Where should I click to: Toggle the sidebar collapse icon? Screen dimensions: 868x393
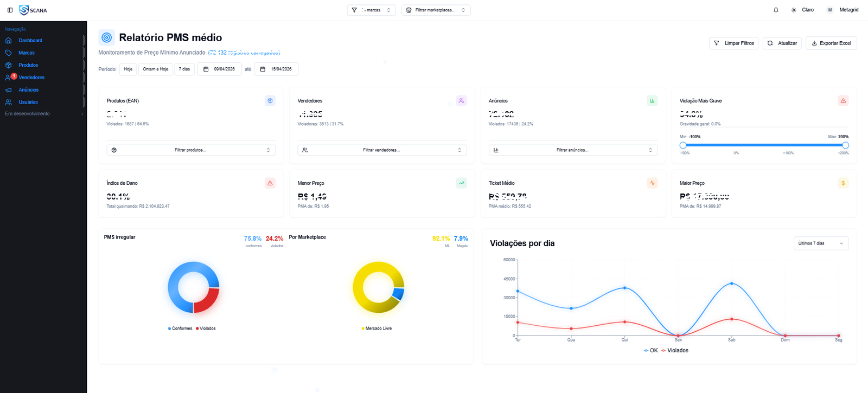(x=10, y=10)
